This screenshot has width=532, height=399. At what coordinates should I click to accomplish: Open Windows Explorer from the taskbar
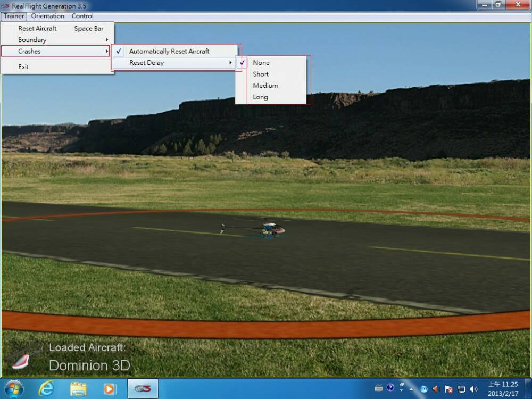pos(78,389)
